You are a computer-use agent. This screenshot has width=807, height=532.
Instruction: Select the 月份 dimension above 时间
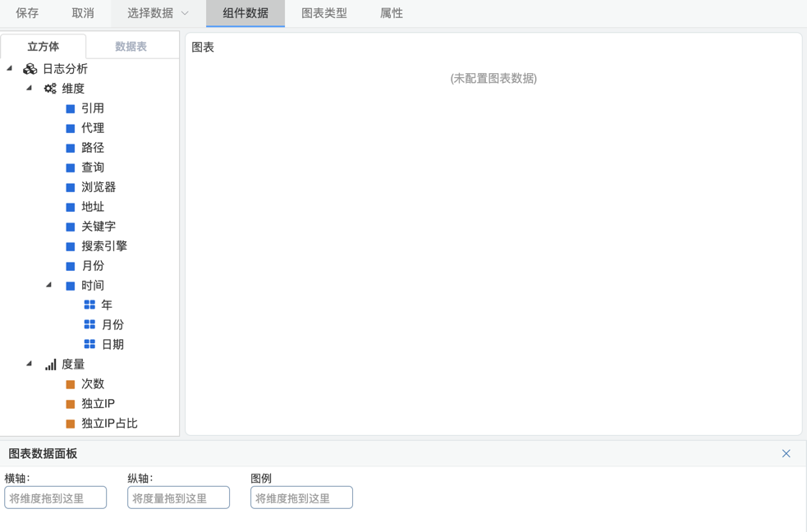pyautogui.click(x=93, y=266)
